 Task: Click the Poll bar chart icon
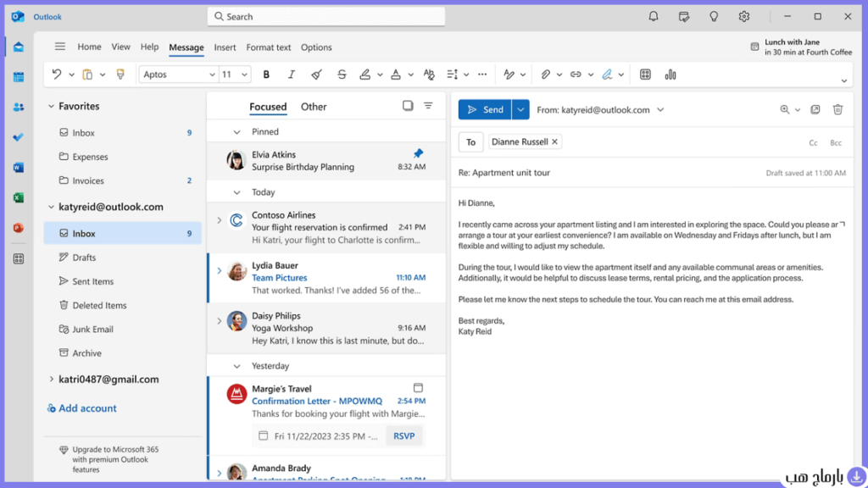[x=670, y=75]
